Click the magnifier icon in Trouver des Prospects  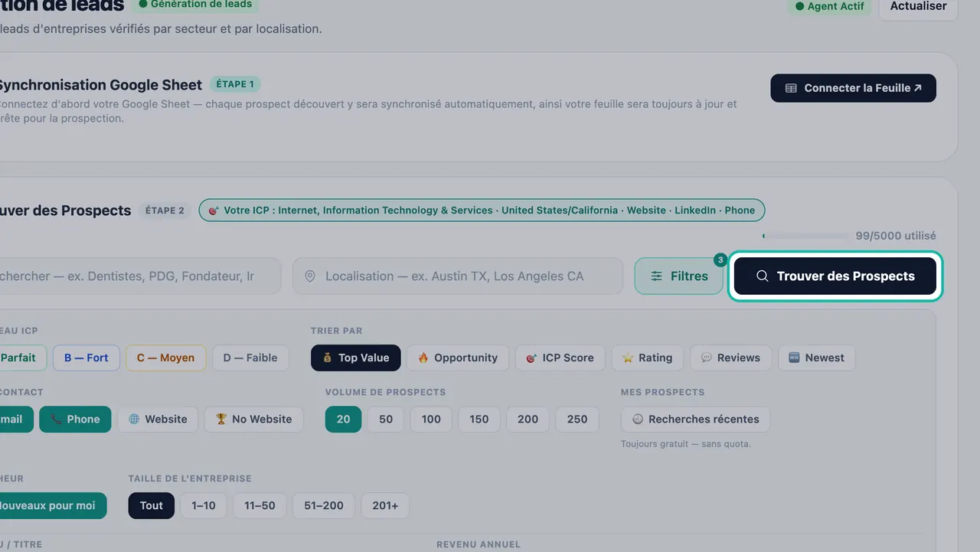pyautogui.click(x=762, y=276)
